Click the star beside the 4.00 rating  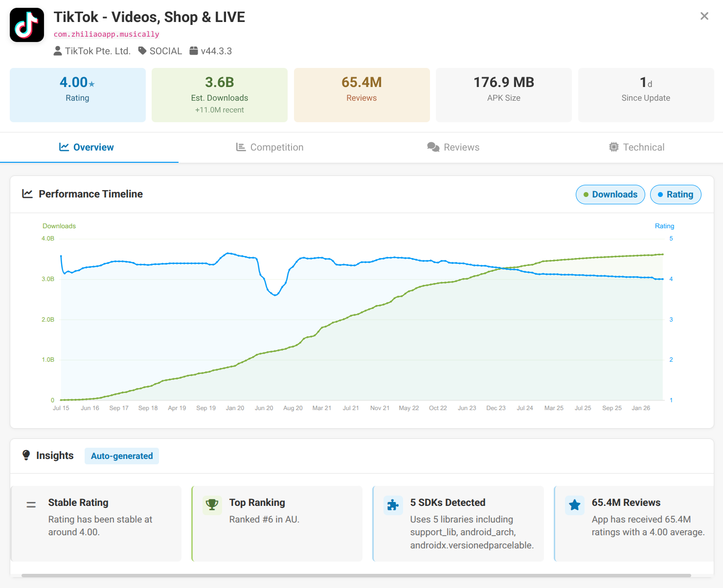coord(91,84)
